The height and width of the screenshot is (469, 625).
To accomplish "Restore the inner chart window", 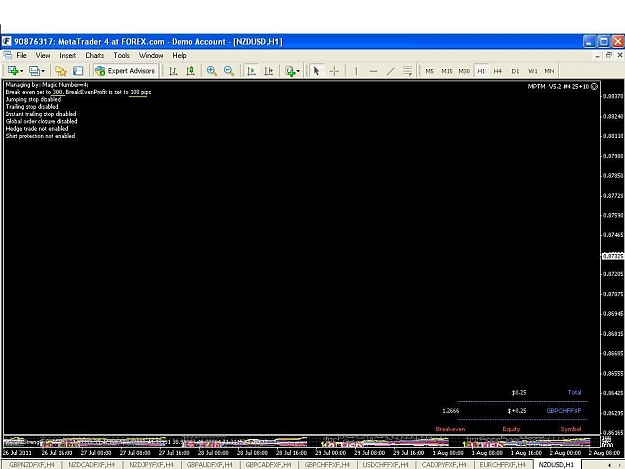I will coord(609,55).
